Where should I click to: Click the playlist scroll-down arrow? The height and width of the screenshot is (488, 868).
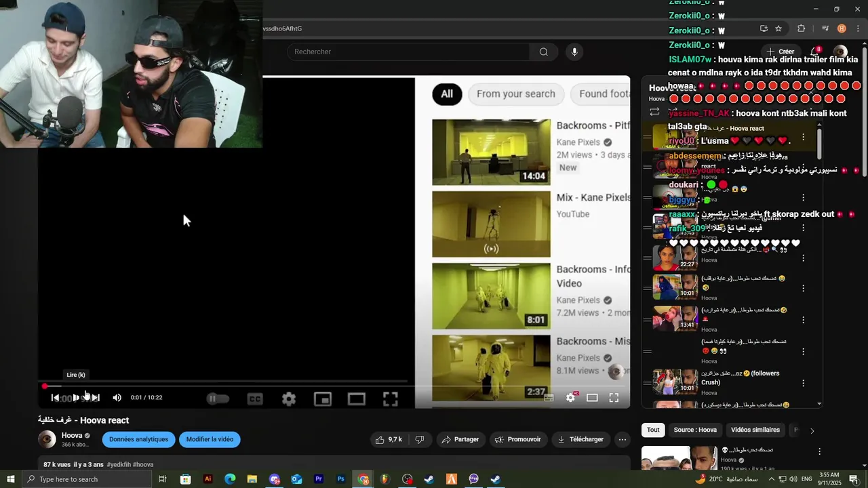click(x=819, y=404)
